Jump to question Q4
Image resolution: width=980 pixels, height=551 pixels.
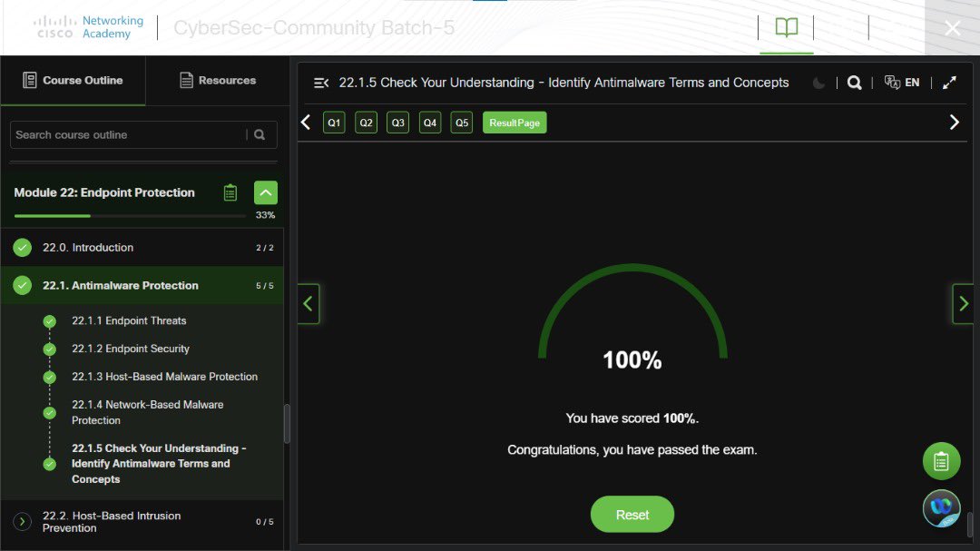[430, 123]
